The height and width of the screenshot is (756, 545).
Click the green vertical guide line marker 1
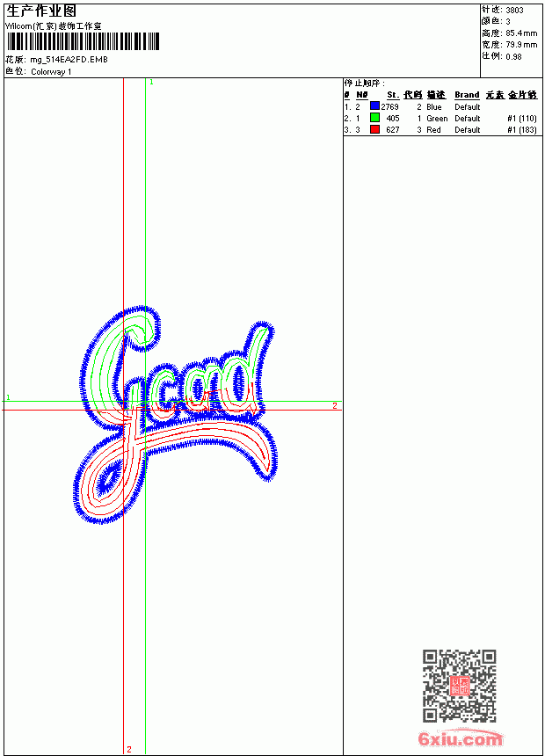(x=151, y=83)
